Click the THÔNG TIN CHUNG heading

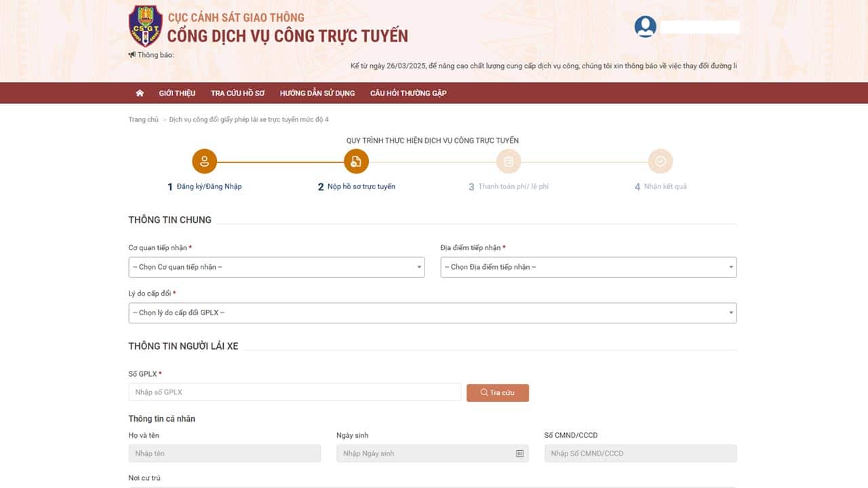(170, 220)
